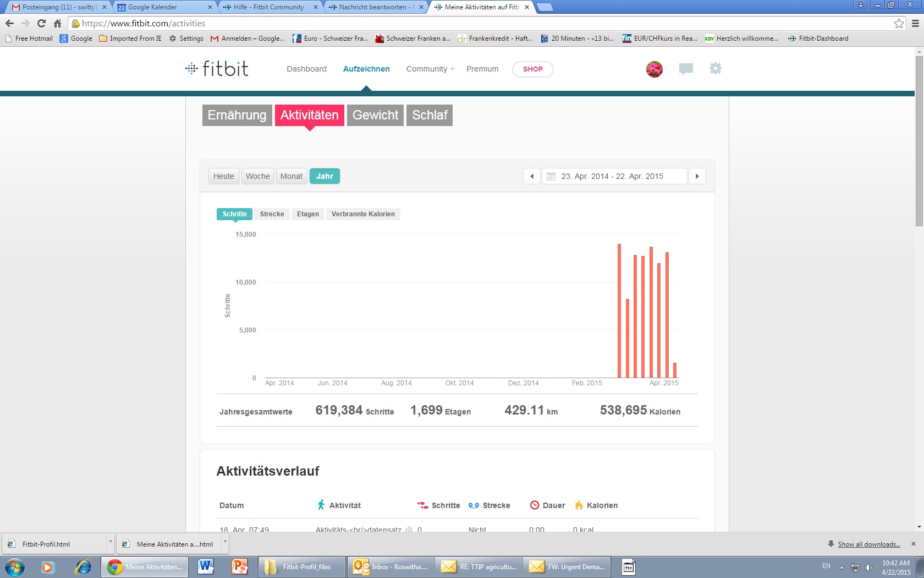Click the Kalorien flame icon
The height and width of the screenshot is (578, 924).
pos(579,505)
